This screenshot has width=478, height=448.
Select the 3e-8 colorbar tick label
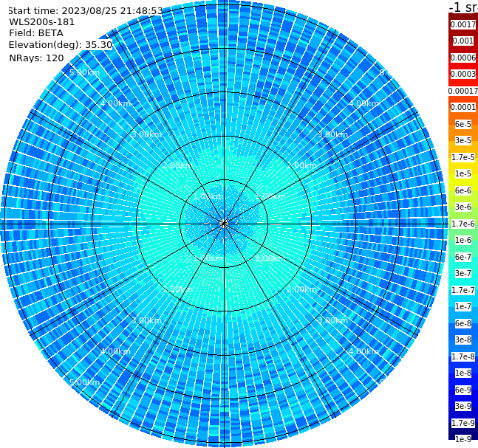click(x=463, y=340)
